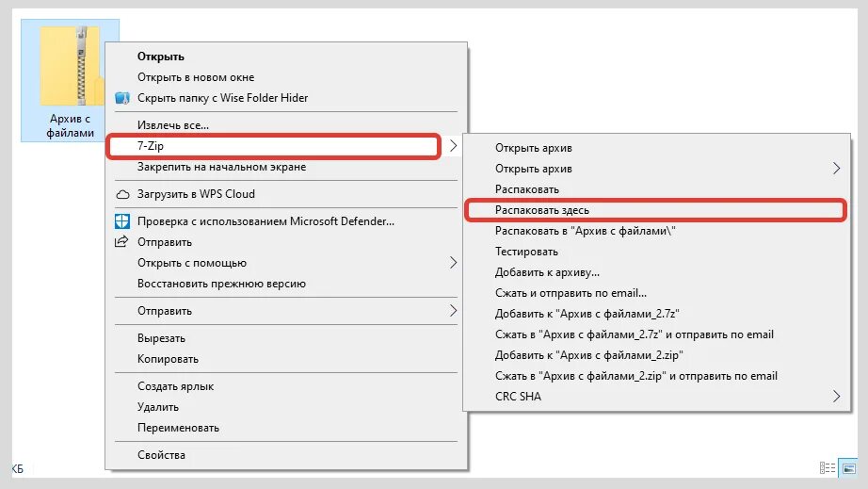Expand the second Открыть архив submenu arrow
Image resolution: width=868 pixels, height=489 pixels.
(x=836, y=169)
